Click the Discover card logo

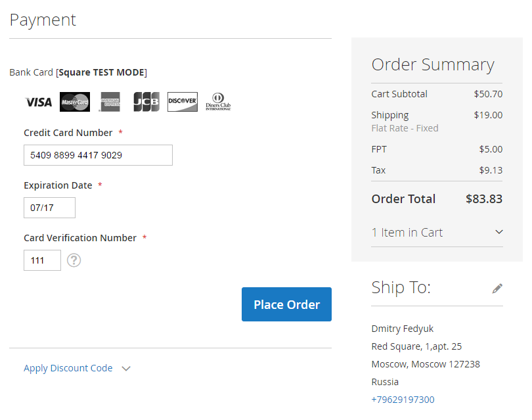[183, 102]
